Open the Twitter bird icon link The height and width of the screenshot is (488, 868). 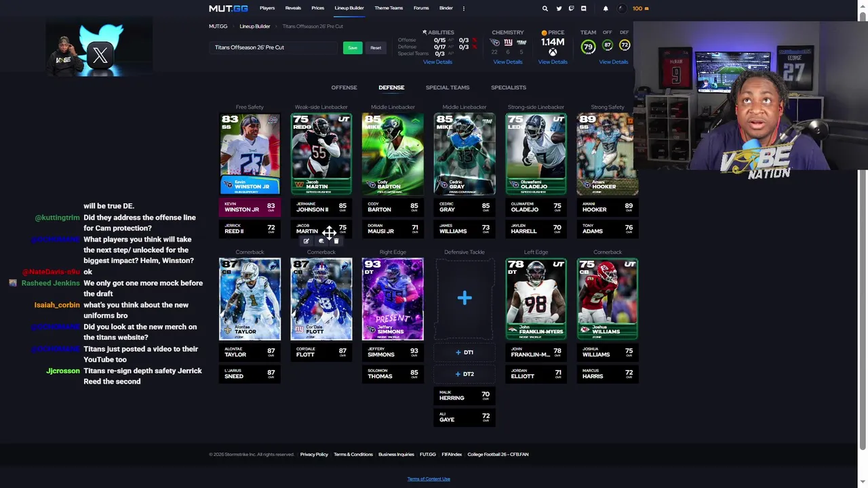559,8
